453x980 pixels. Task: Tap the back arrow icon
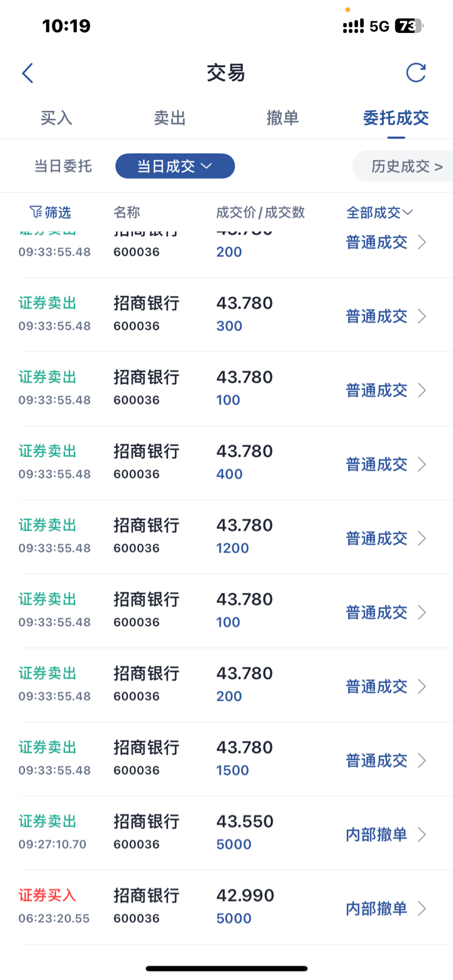(x=28, y=73)
